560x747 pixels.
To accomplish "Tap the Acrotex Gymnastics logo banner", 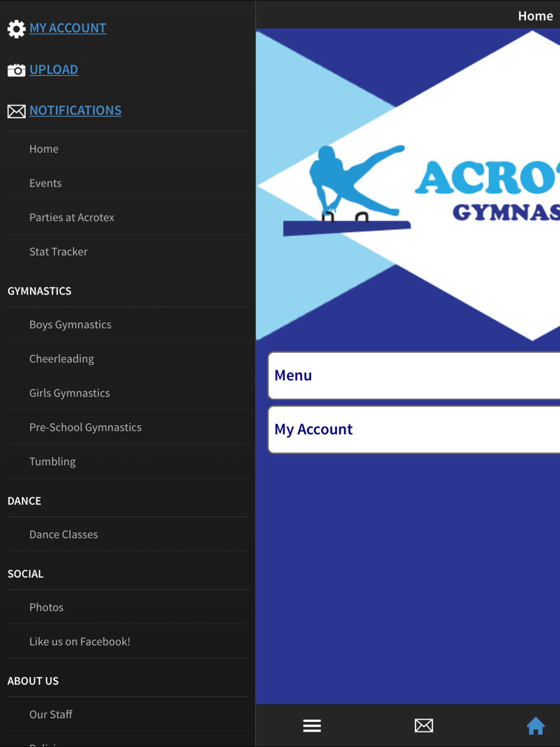I will click(x=408, y=185).
